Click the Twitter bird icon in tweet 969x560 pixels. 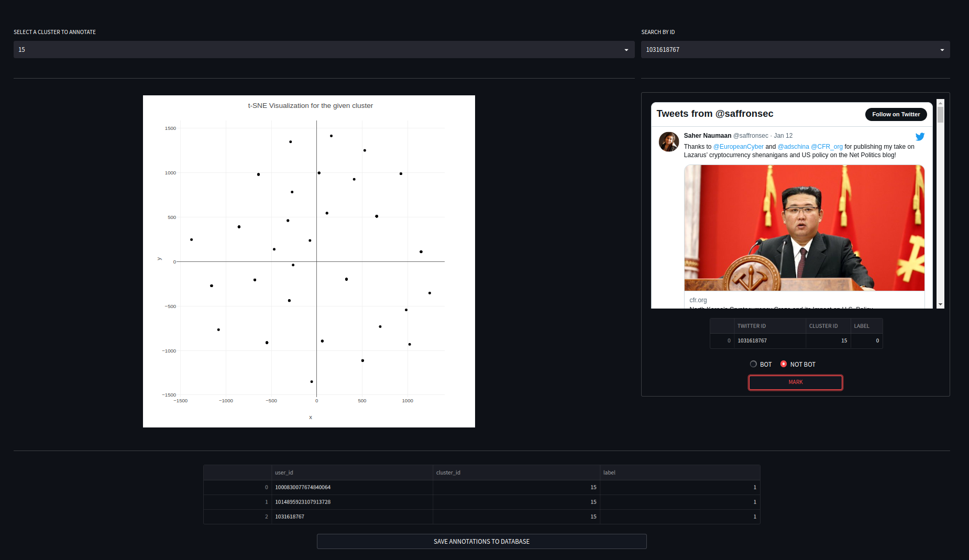tap(920, 137)
